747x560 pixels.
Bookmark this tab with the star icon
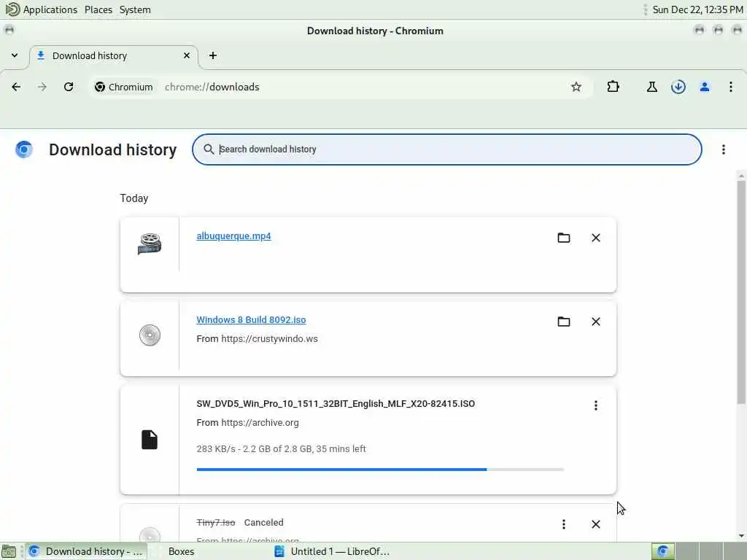click(x=576, y=87)
